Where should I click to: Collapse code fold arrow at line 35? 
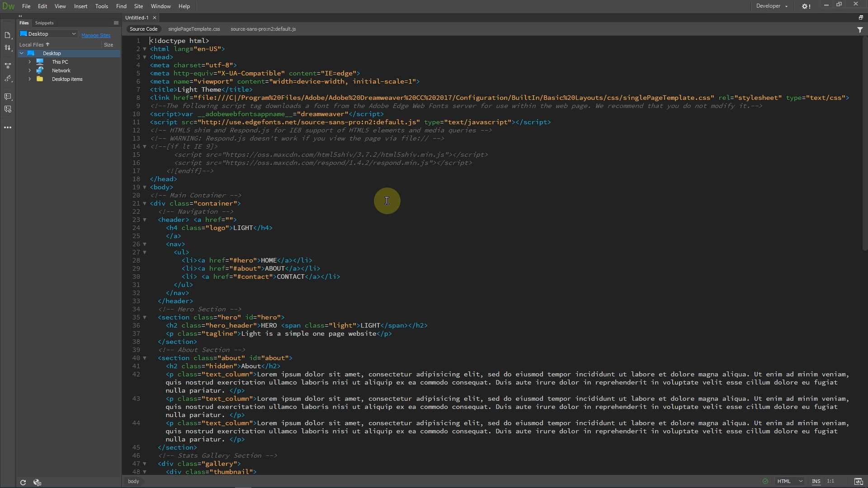145,317
